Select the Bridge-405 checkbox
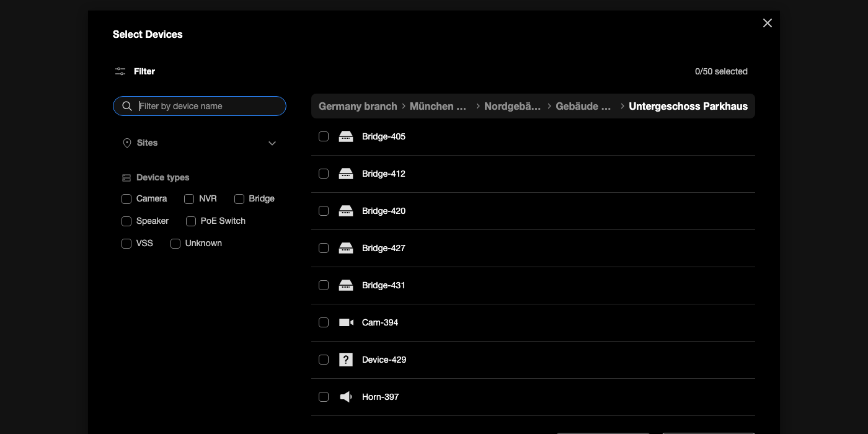 coord(324,136)
